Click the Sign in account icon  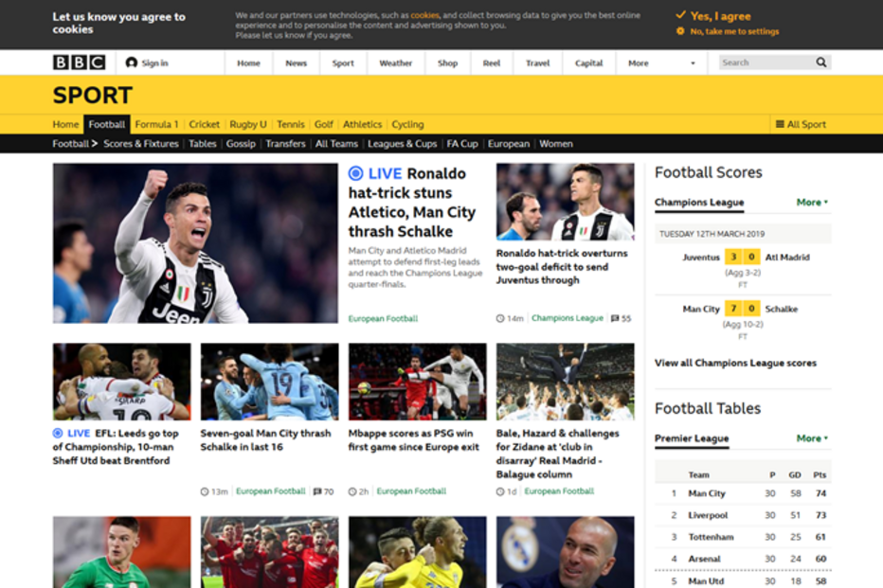click(132, 63)
